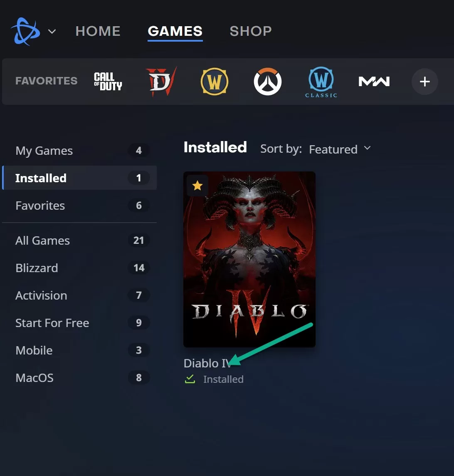Toggle the favorite star on Diablo IV
The height and width of the screenshot is (476, 454).
[197, 186]
